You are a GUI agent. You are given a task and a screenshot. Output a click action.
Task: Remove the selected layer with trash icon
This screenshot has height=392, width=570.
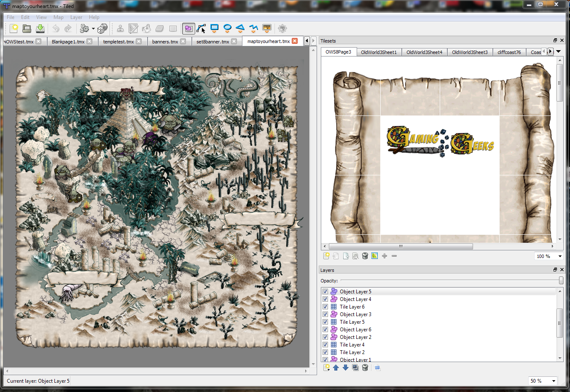coord(365,368)
